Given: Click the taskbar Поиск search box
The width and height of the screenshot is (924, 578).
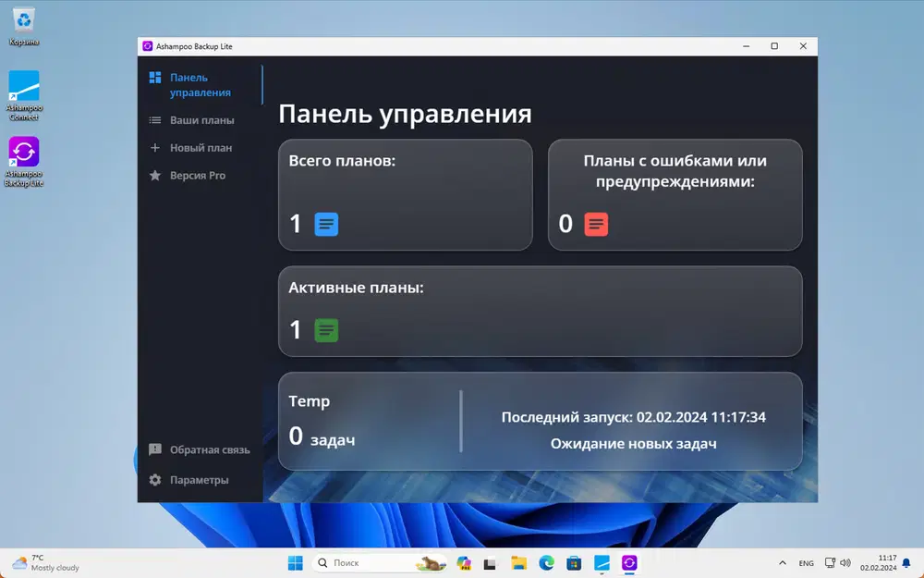Looking at the screenshot, I should pos(380,563).
